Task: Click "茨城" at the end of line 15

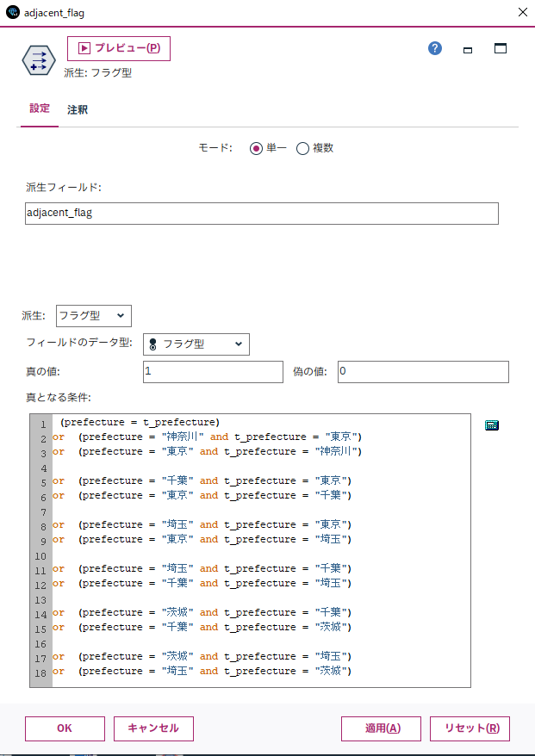Action: click(331, 627)
